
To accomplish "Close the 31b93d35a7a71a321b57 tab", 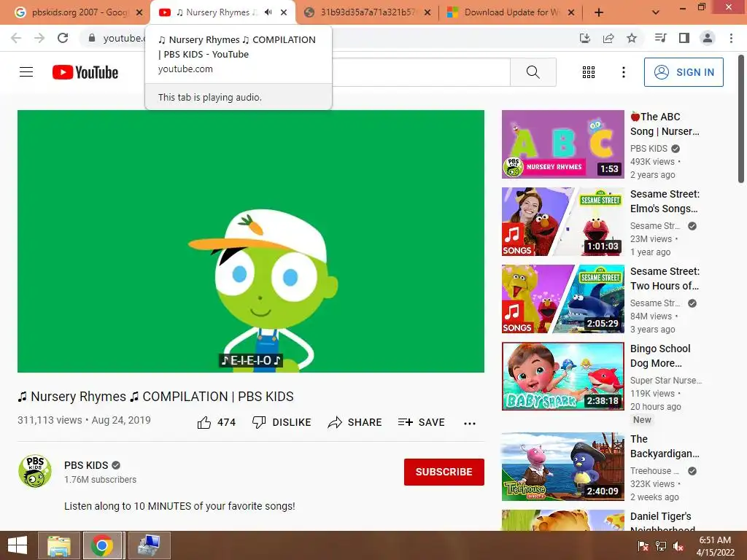I will (427, 12).
